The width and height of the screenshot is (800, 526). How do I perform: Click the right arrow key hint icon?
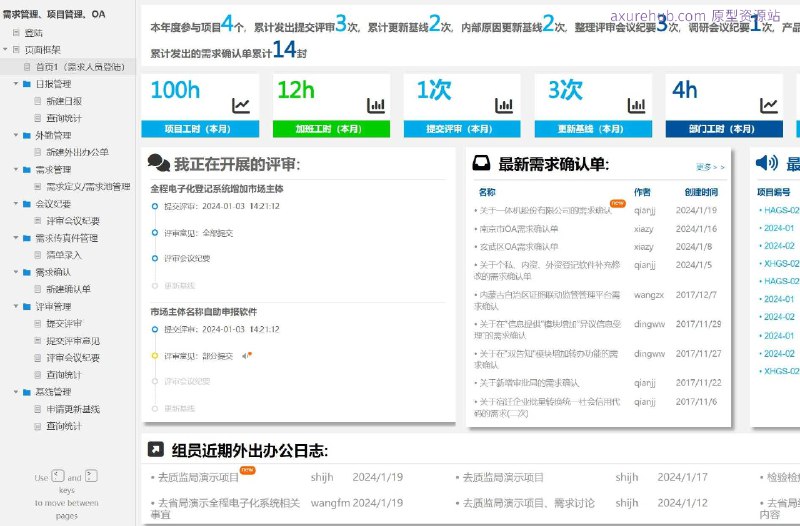pyautogui.click(x=91, y=476)
